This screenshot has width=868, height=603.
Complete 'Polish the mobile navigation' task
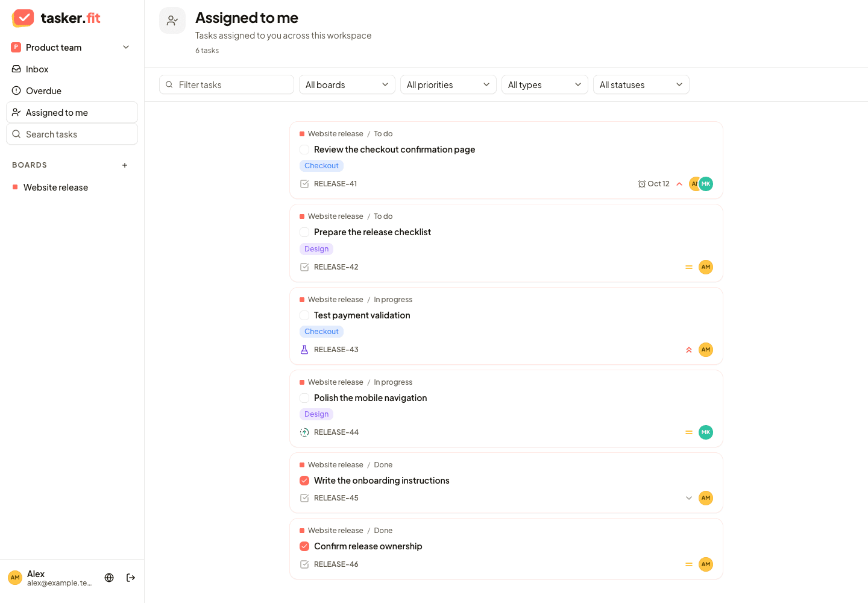[x=304, y=398]
